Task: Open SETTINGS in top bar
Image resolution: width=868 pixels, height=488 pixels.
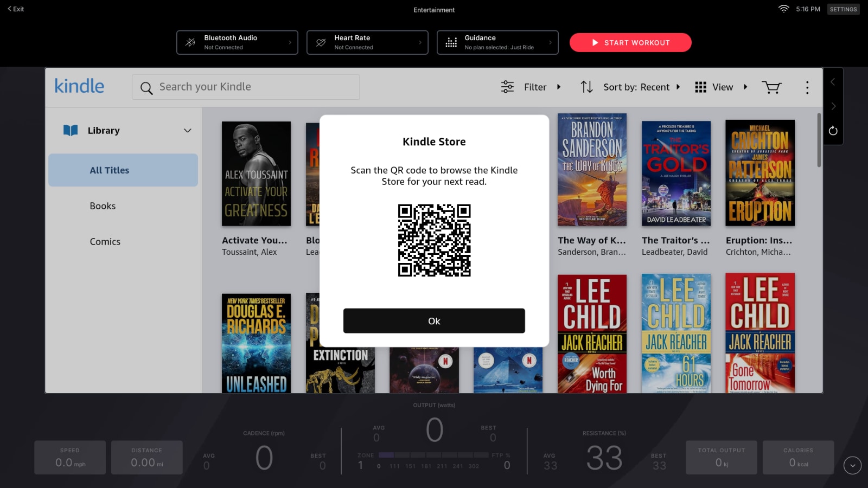Action: [843, 9]
